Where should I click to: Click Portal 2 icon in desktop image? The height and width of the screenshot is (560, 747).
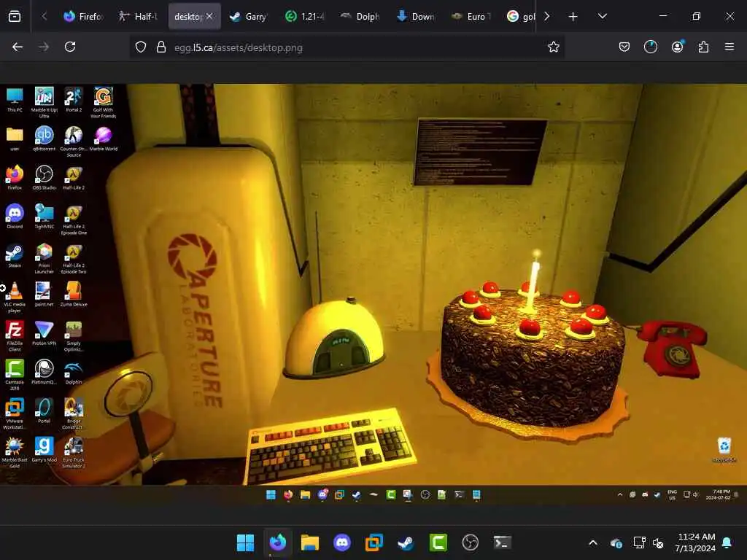click(x=74, y=99)
